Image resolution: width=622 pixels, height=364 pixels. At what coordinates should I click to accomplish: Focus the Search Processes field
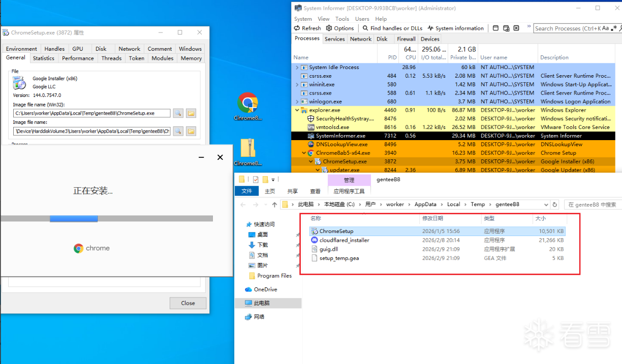[567, 28]
